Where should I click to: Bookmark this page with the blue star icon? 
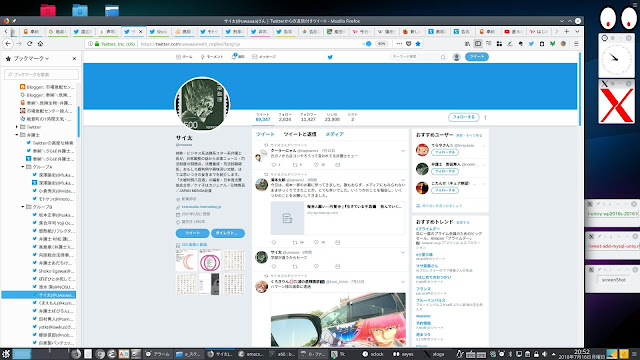tap(418, 44)
